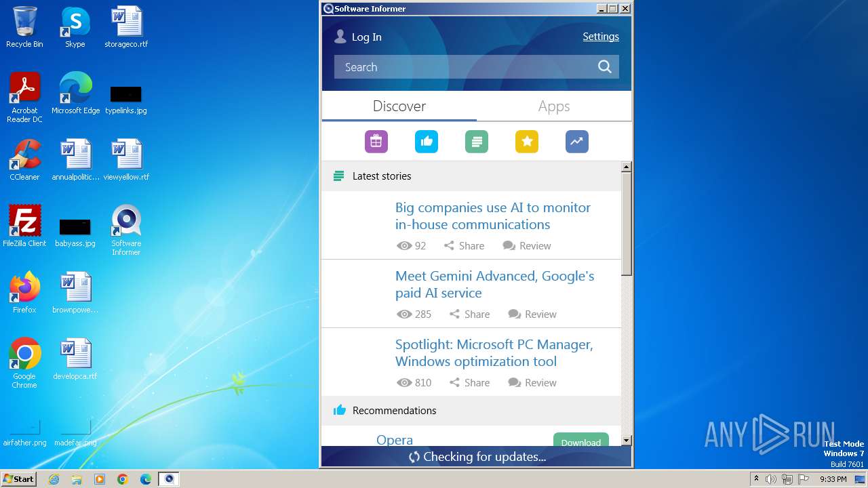Click the Latest stories heading text
This screenshot has height=488, width=868.
pyautogui.click(x=382, y=176)
